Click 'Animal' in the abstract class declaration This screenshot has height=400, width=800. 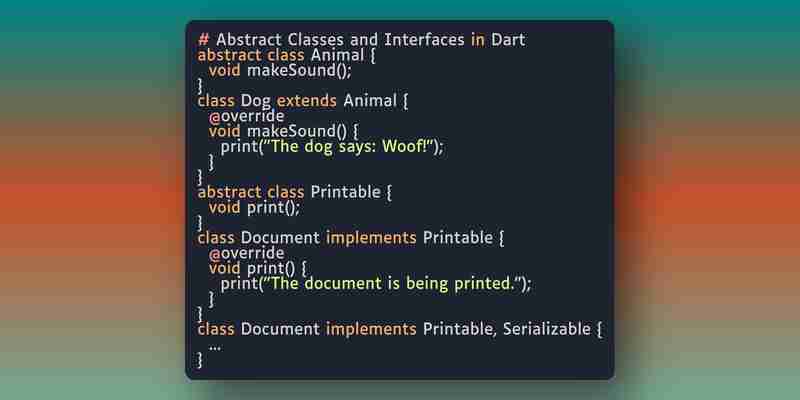coord(337,55)
